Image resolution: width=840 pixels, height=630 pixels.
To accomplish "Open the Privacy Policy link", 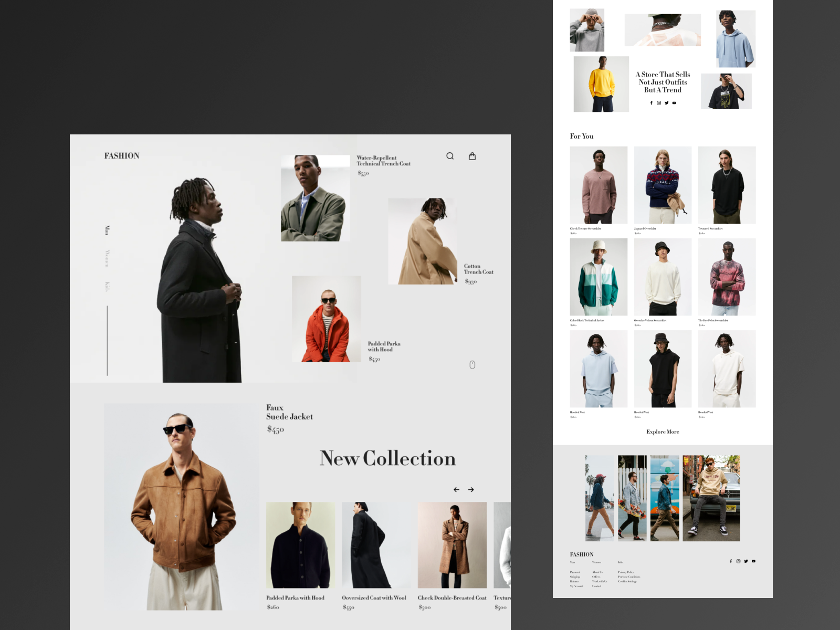I will pyautogui.click(x=626, y=572).
